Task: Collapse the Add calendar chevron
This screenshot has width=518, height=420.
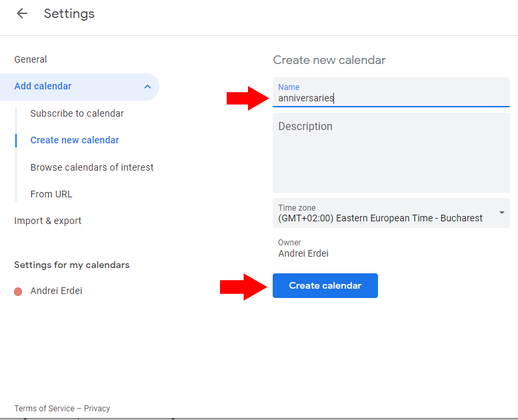Action: pos(147,87)
